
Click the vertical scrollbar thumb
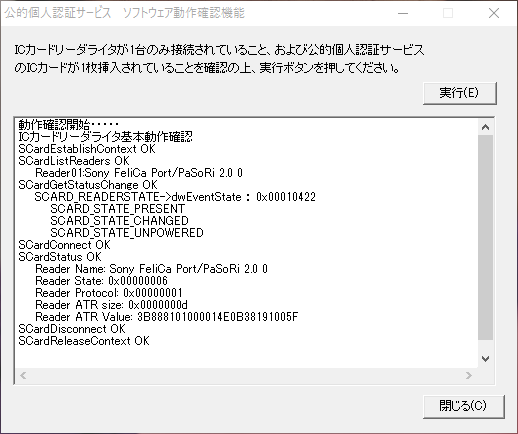486,237
